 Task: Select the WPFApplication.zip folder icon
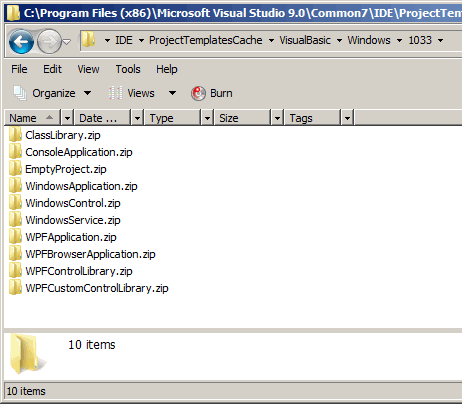[15, 237]
